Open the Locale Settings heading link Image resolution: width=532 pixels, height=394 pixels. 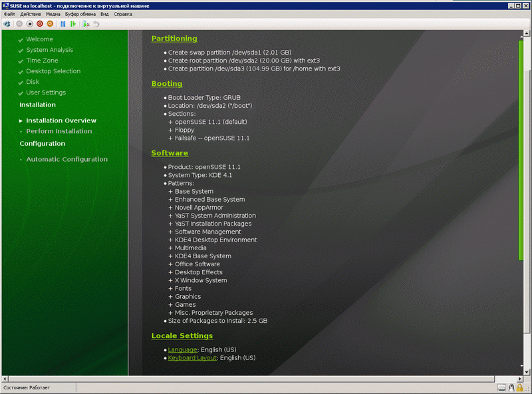pyautogui.click(x=182, y=335)
